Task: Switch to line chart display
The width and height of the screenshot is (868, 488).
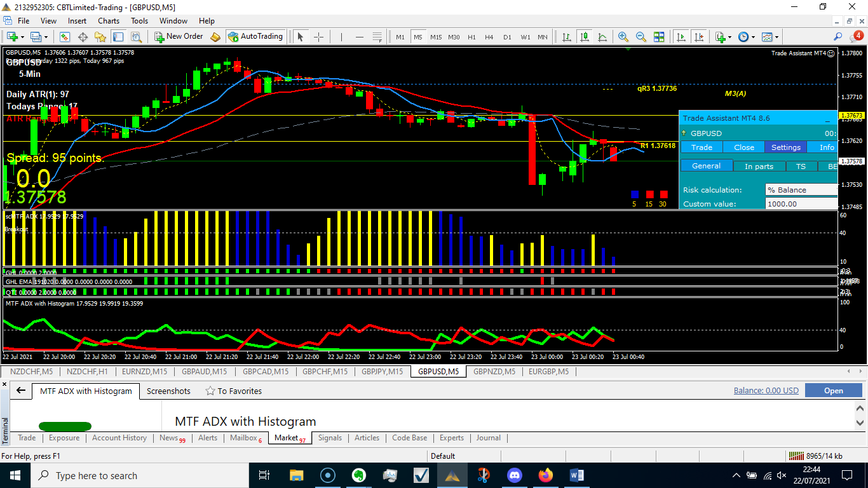Action: click(x=602, y=37)
